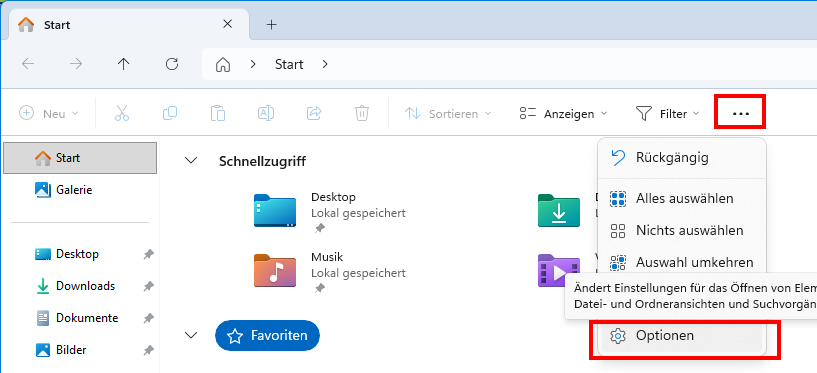This screenshot has width=817, height=373.
Task: Click the Forward navigation arrow
Action: 76,64
